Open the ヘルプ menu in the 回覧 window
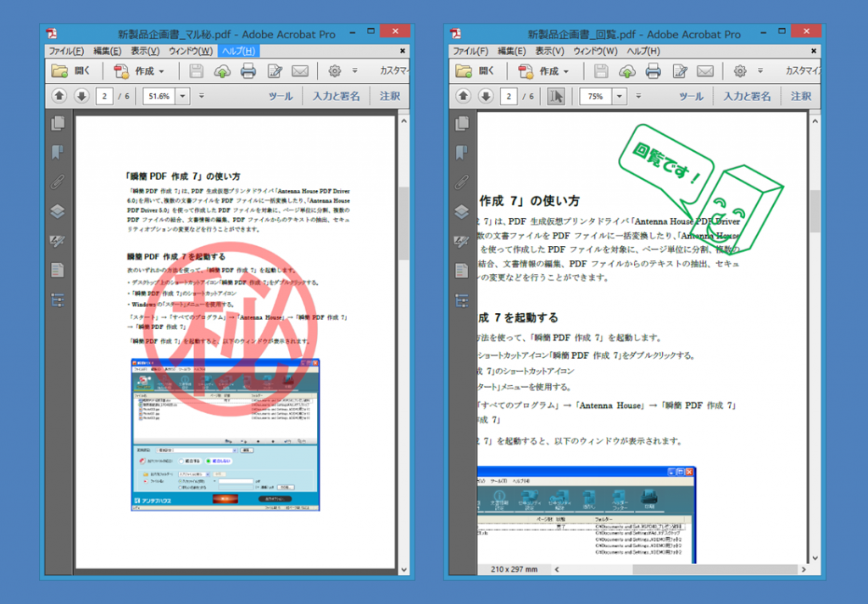 (643, 51)
